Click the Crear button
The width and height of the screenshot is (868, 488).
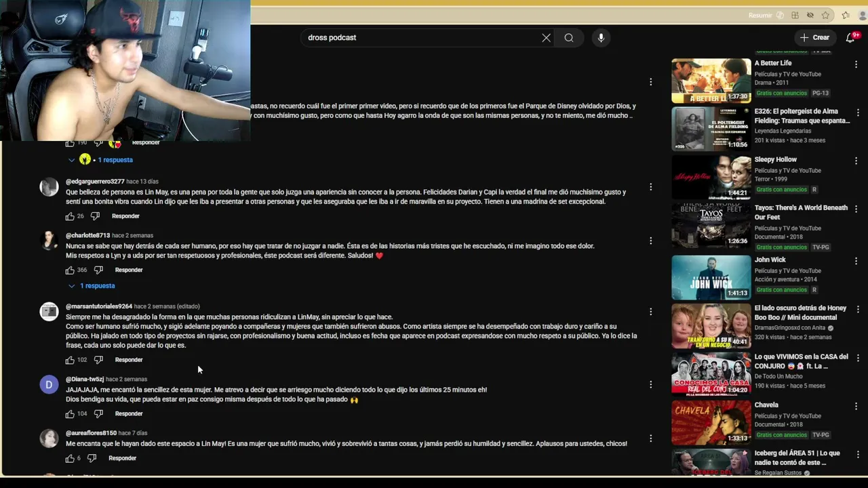click(814, 38)
